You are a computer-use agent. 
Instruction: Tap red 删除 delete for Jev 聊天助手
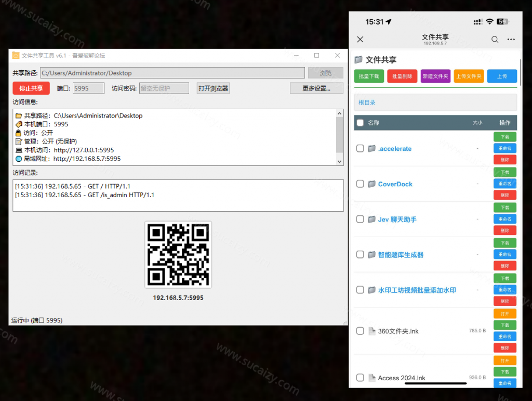pyautogui.click(x=505, y=230)
